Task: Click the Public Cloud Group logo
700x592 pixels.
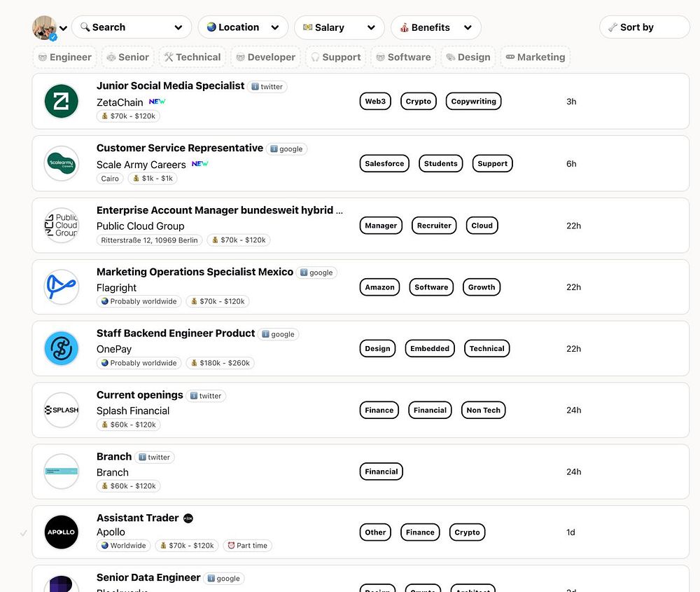Action: click(62, 226)
